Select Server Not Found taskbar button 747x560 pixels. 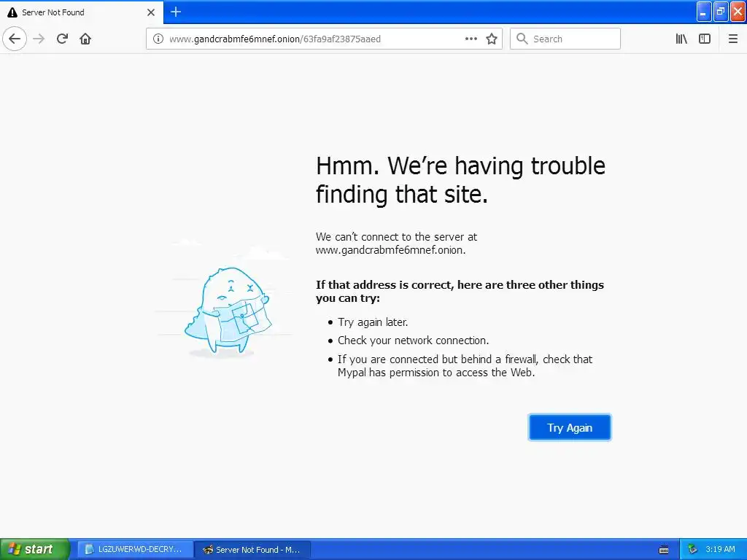(252, 549)
